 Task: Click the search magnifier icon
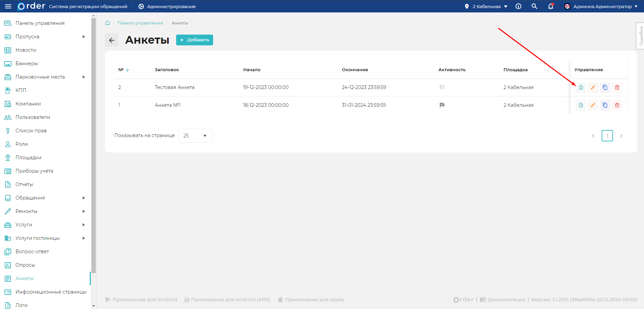click(534, 6)
